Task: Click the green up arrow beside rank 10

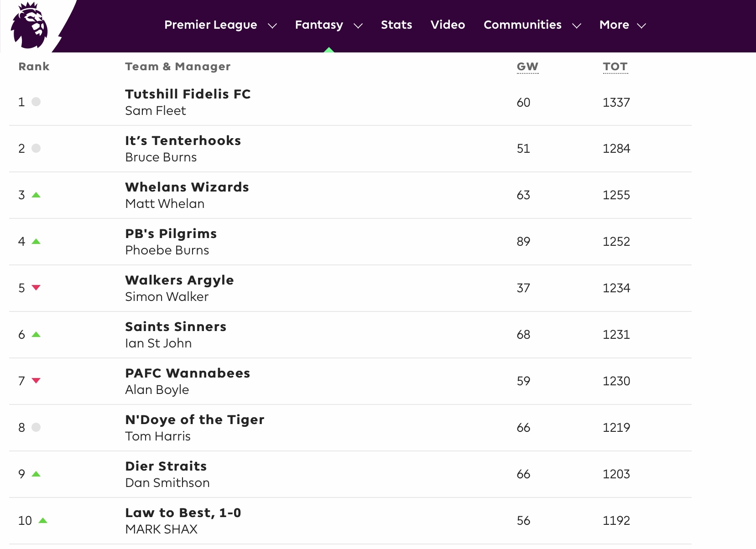Action: (43, 521)
